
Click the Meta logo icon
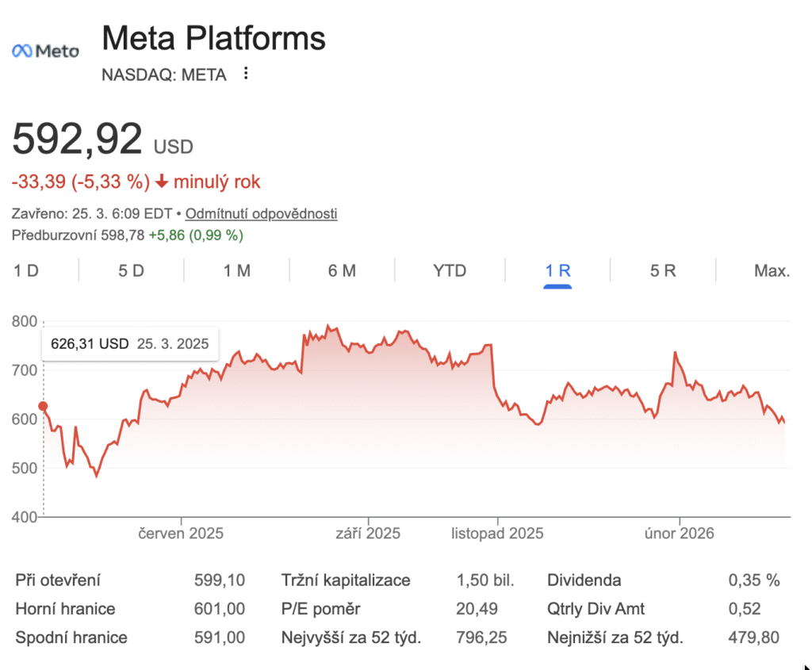tap(45, 51)
